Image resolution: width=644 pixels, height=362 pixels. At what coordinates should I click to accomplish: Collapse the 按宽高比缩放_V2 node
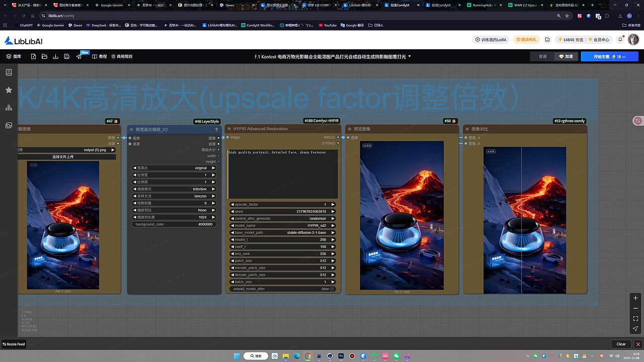pyautogui.click(x=131, y=129)
